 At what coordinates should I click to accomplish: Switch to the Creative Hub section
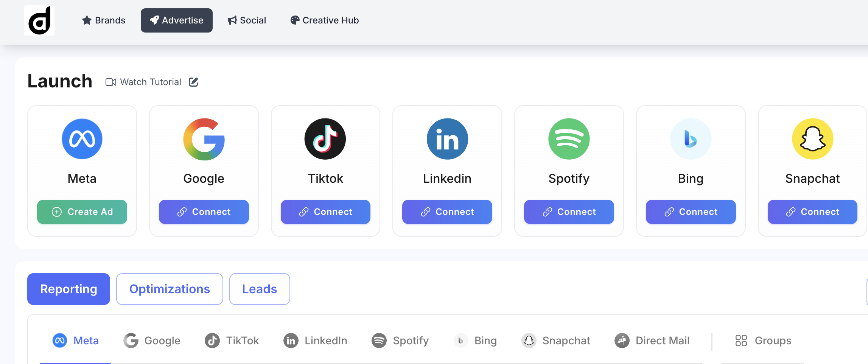[x=324, y=20]
